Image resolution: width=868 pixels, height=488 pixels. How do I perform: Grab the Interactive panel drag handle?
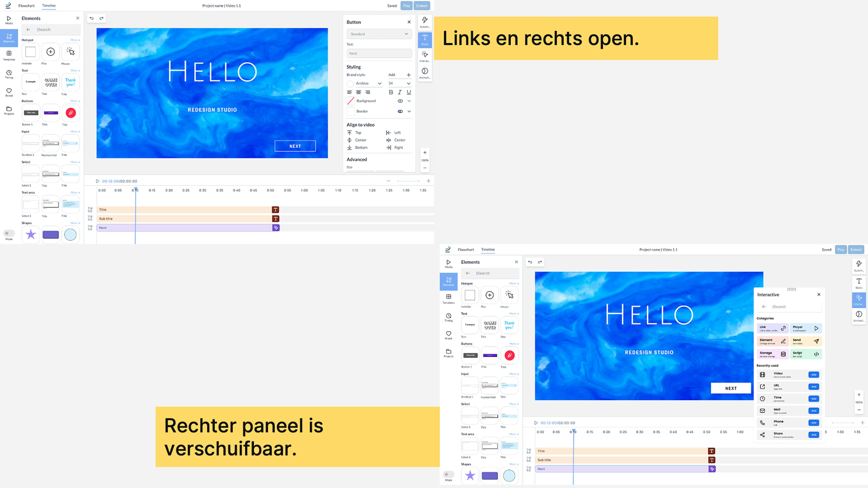792,289
